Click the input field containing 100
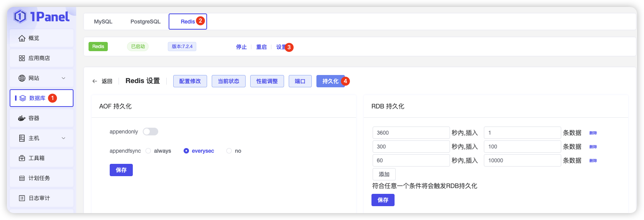 point(522,147)
